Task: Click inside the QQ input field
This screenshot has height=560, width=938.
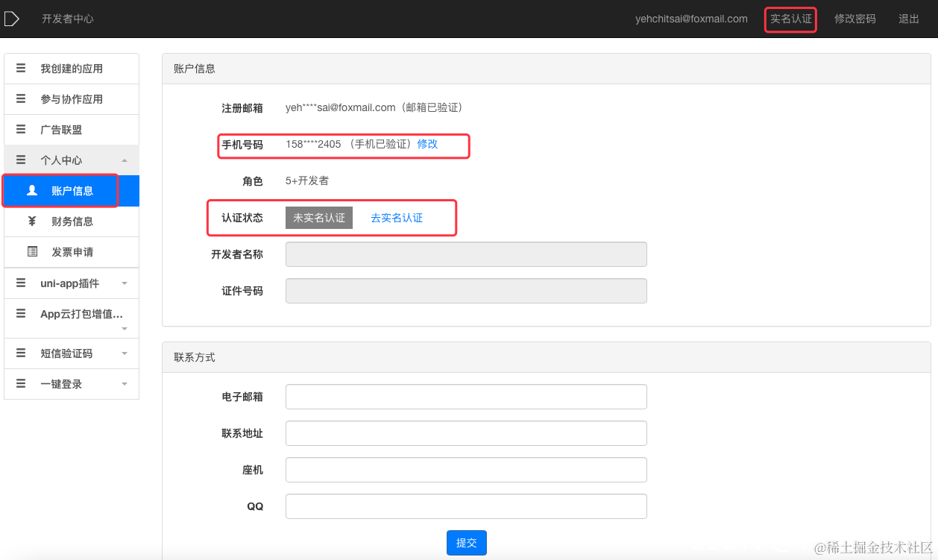Action: pos(466,506)
